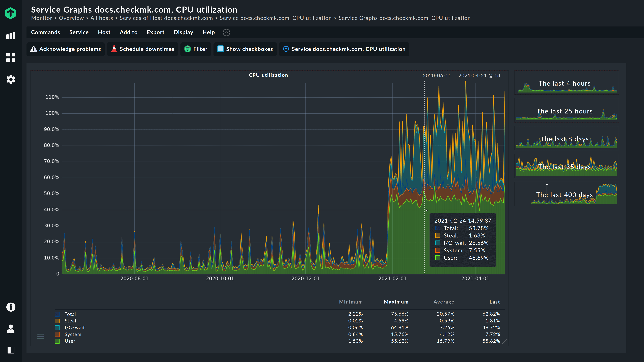The image size is (644, 362).
Task: Select The last 400 days graph thumbnail
Action: [x=566, y=195]
